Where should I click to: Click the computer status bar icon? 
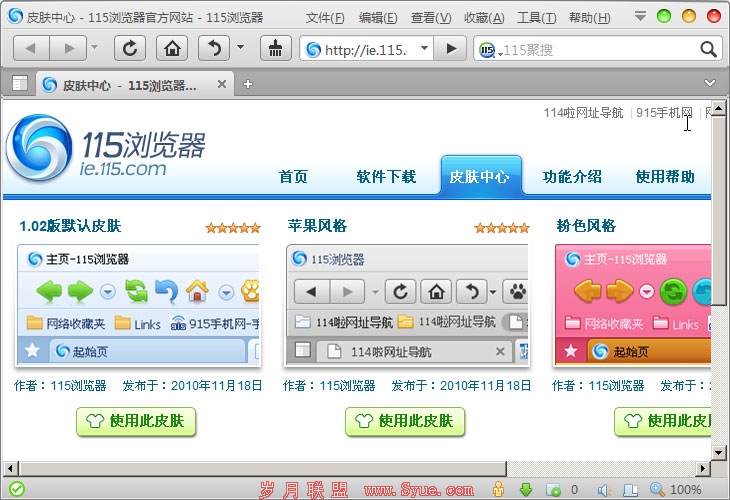(x=630, y=490)
